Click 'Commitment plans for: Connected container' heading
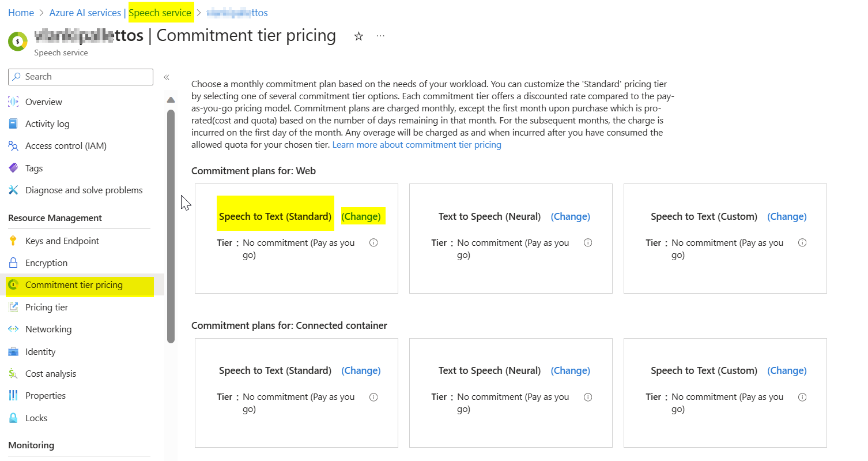Image resolution: width=868 pixels, height=461 pixels. coord(289,325)
